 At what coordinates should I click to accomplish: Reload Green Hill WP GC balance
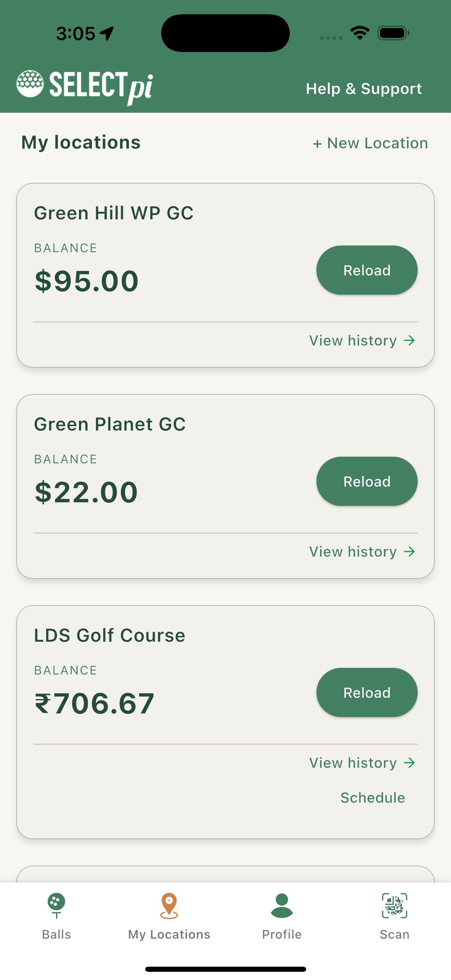point(367,270)
